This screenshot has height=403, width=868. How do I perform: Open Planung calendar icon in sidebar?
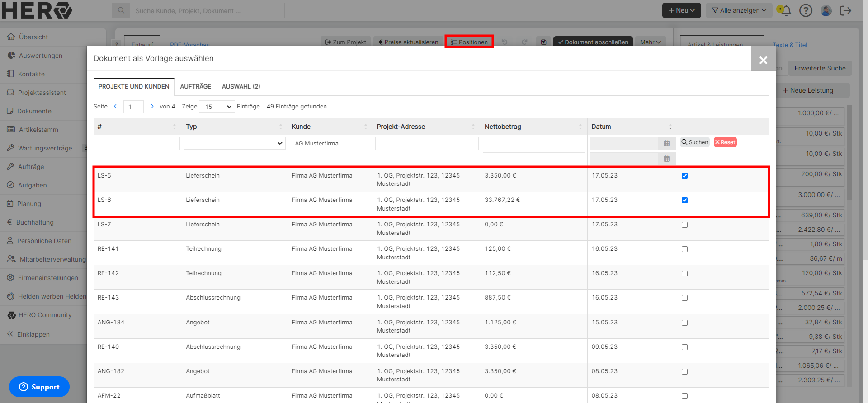(10, 204)
